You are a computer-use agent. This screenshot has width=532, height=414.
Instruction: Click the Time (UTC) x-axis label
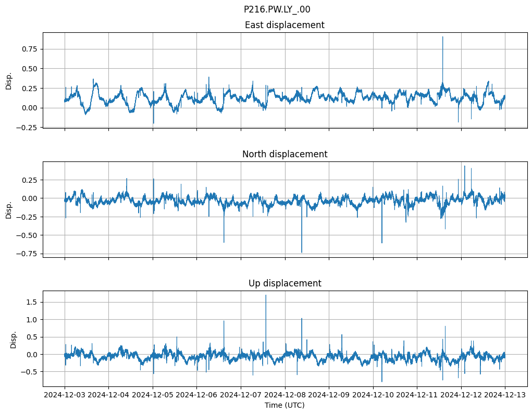click(x=284, y=405)
